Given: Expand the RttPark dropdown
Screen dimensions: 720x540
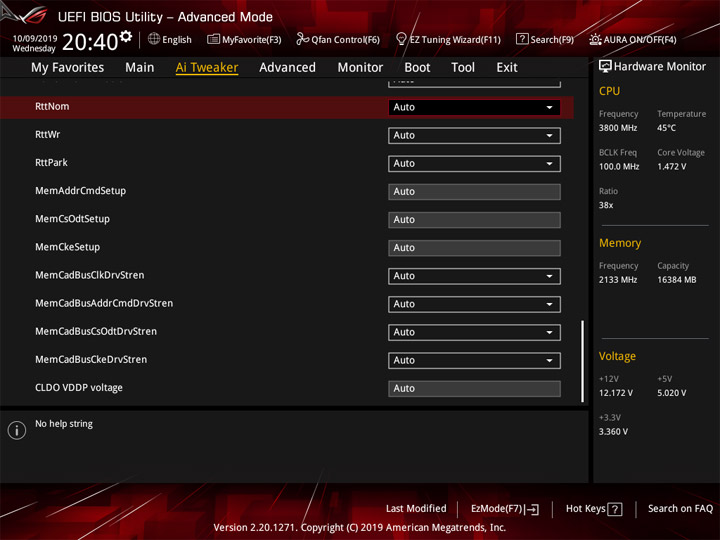Looking at the screenshot, I should tap(474, 163).
